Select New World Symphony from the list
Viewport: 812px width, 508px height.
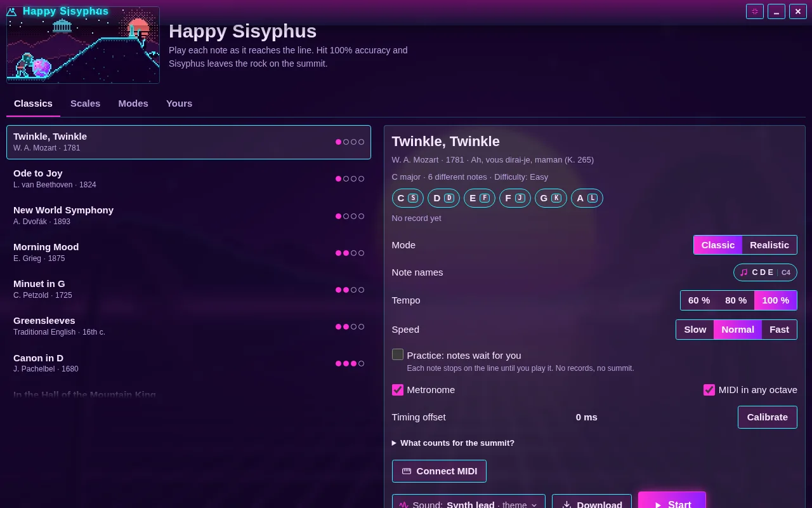[188, 216]
